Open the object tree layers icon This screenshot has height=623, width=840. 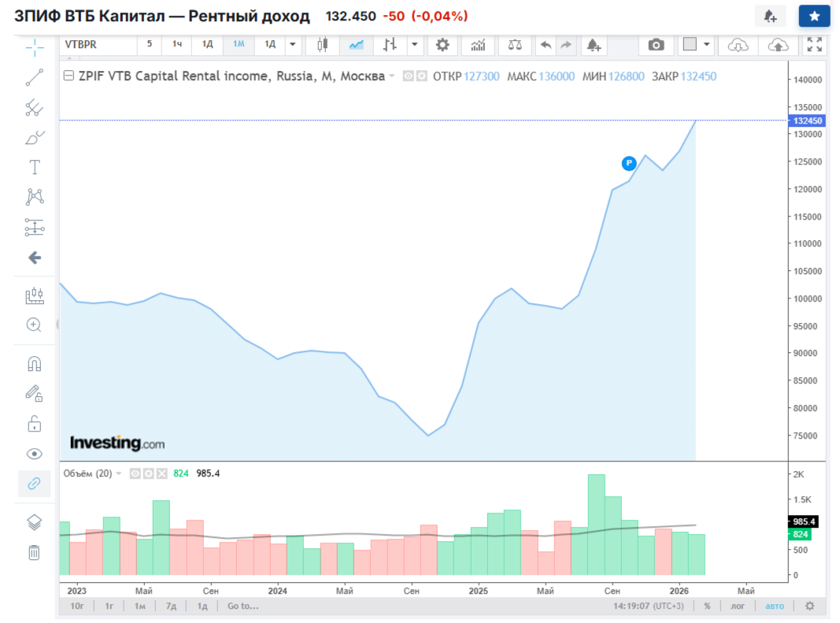pos(35,522)
